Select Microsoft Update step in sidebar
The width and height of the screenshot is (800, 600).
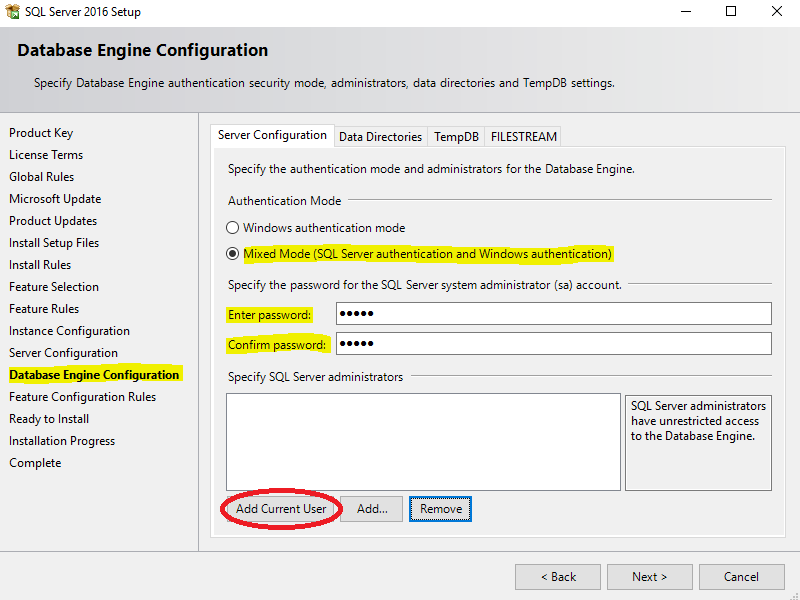pyautogui.click(x=55, y=198)
